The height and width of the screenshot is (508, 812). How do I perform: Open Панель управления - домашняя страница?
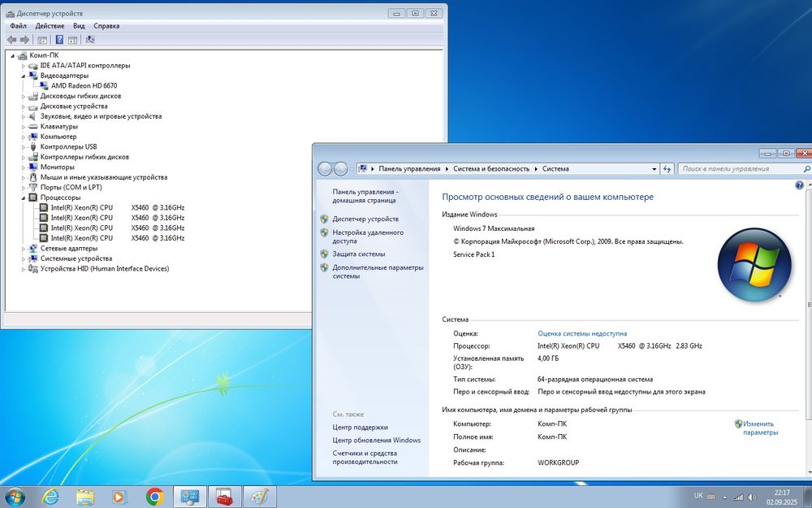click(365, 196)
